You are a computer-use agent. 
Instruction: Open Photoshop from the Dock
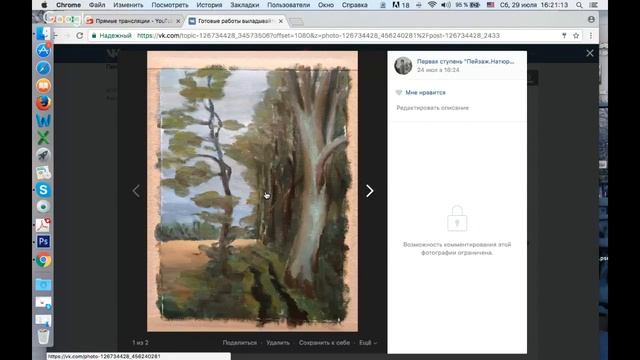(x=43, y=242)
